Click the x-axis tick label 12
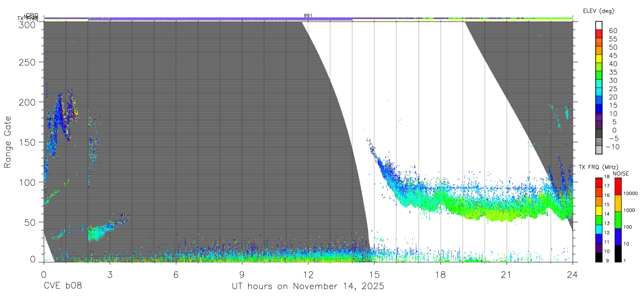The width and height of the screenshot is (644, 297). (308, 274)
